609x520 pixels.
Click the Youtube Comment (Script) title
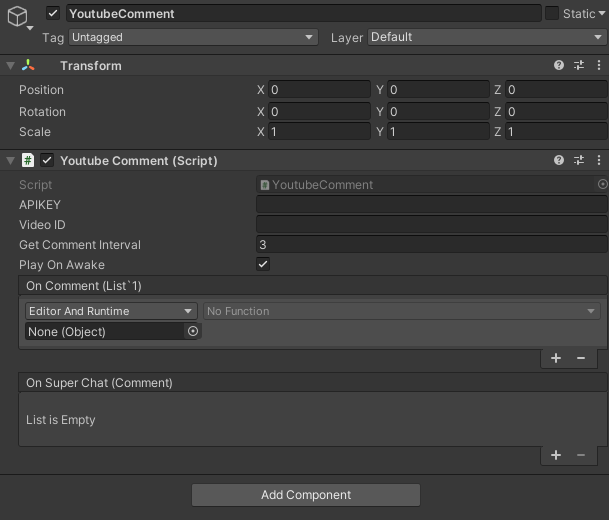(139, 161)
